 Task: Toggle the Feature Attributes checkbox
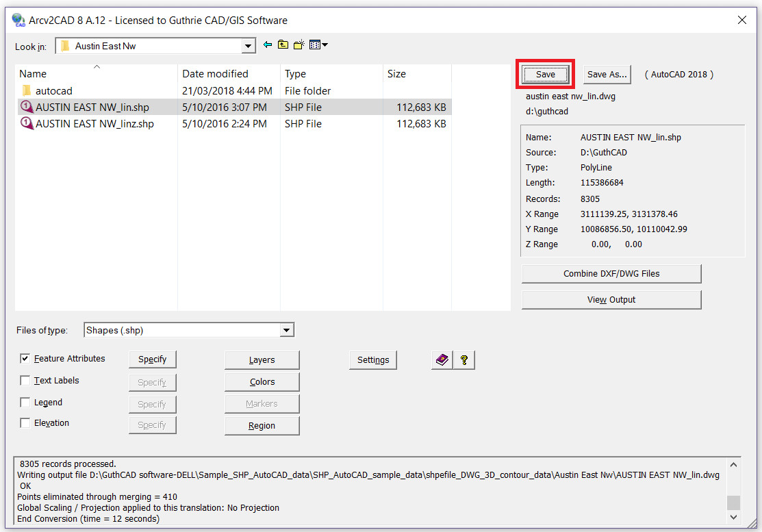click(x=25, y=359)
